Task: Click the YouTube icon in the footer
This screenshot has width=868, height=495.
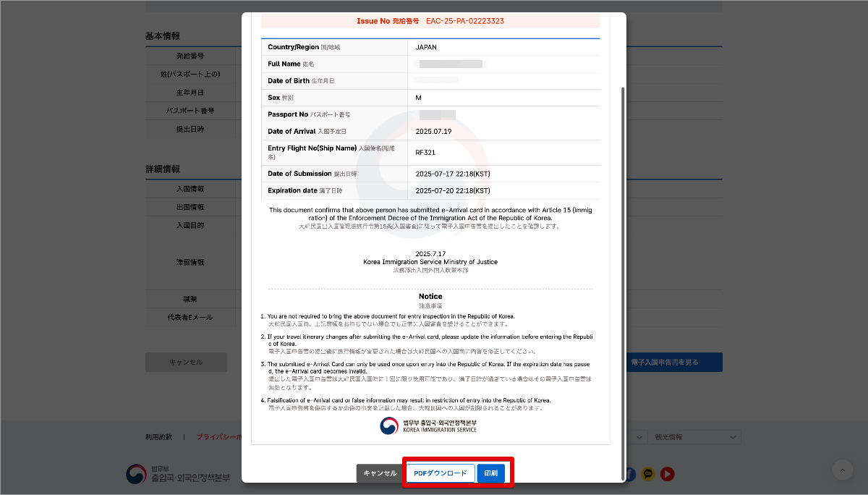Action: (668, 474)
